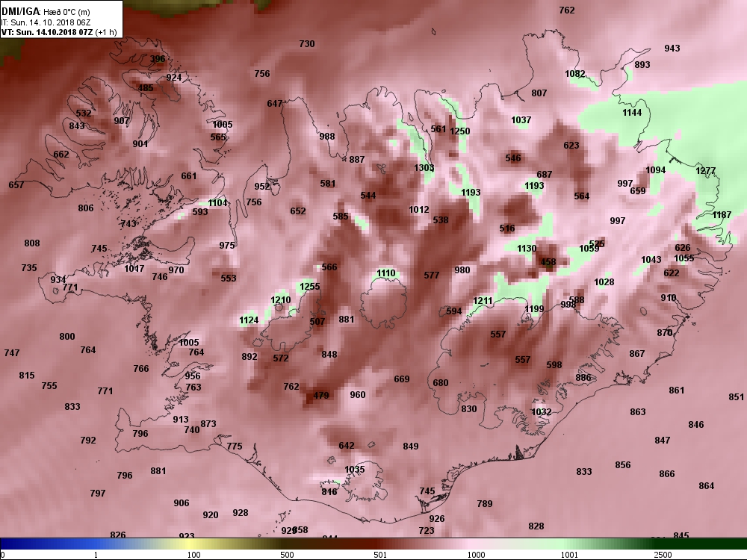Click the 501 tick on the colour scale

click(379, 555)
